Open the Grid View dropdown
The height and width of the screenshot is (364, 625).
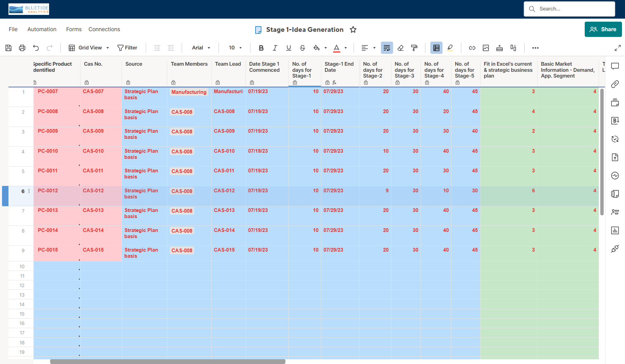pos(89,48)
